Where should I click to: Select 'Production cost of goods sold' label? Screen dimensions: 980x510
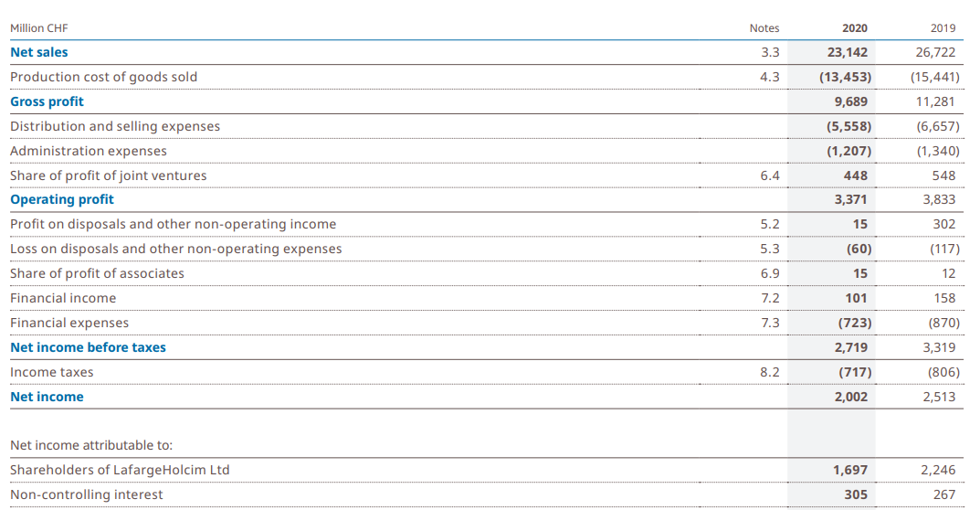click(104, 77)
